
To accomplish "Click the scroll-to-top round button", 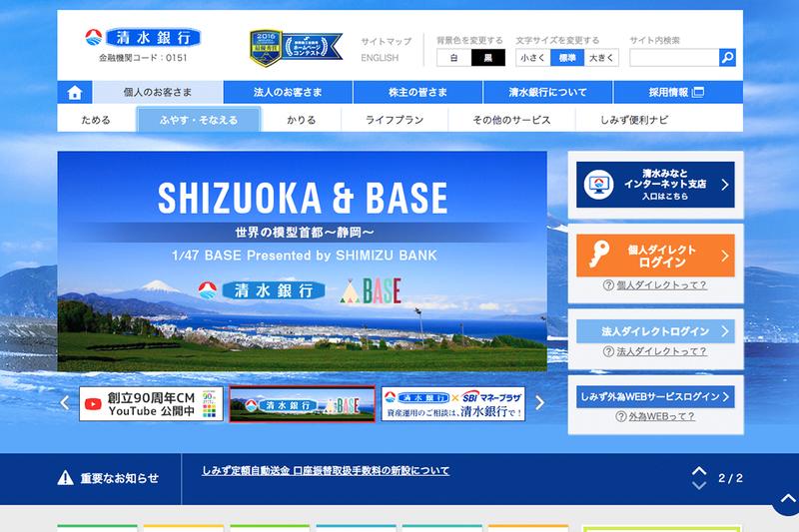I will pos(787,500).
